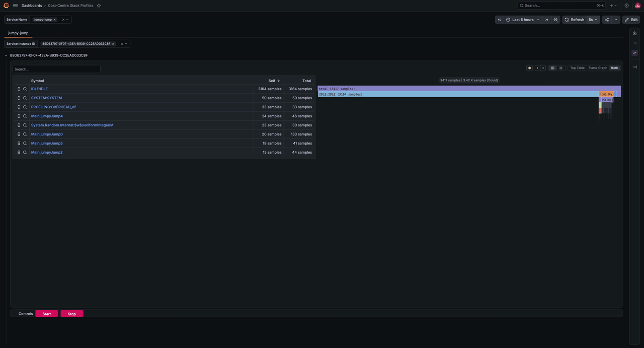Search icon in System.Random.Internal row

25,125
